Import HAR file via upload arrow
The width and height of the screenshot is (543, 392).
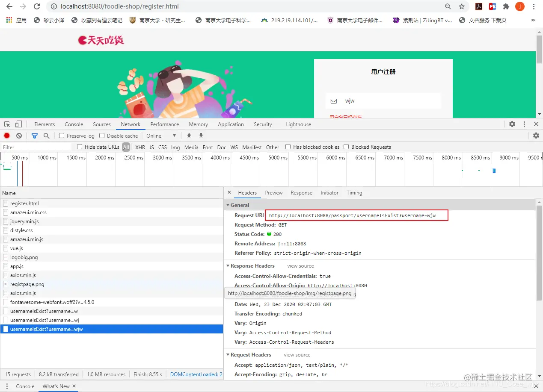[x=189, y=136]
